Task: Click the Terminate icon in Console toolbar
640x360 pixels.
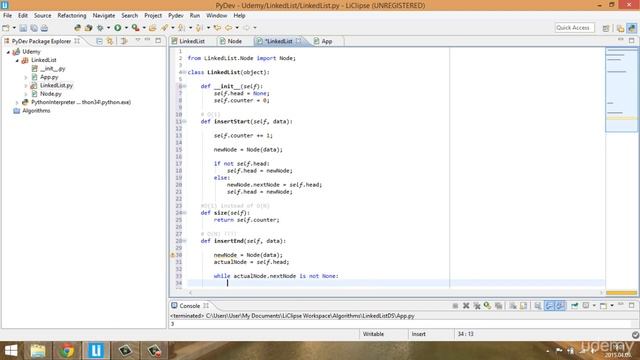Action: (x=455, y=306)
